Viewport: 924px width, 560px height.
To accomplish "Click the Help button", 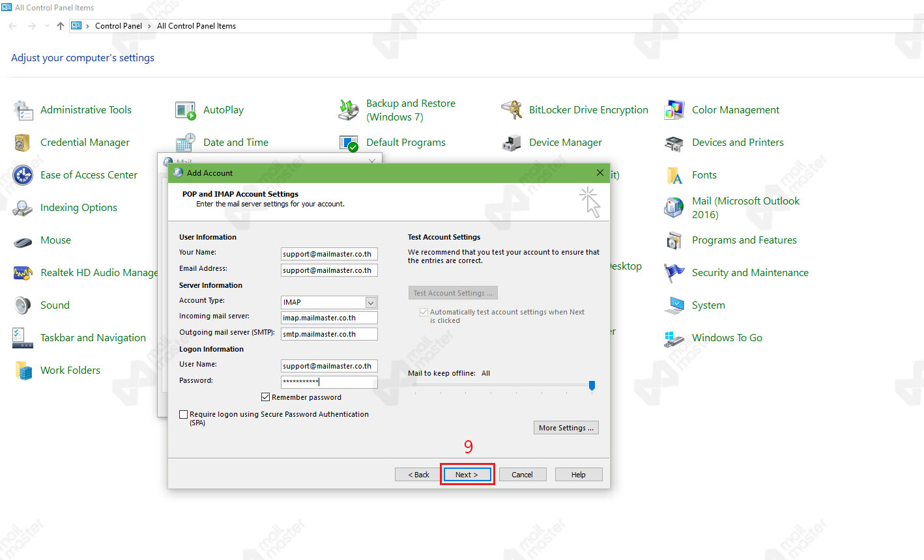I will pyautogui.click(x=579, y=475).
